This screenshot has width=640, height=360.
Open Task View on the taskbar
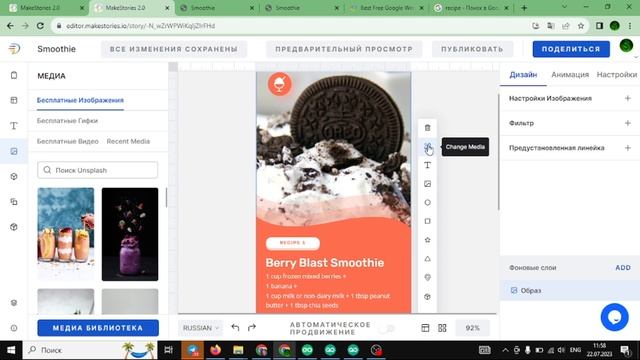(168, 350)
